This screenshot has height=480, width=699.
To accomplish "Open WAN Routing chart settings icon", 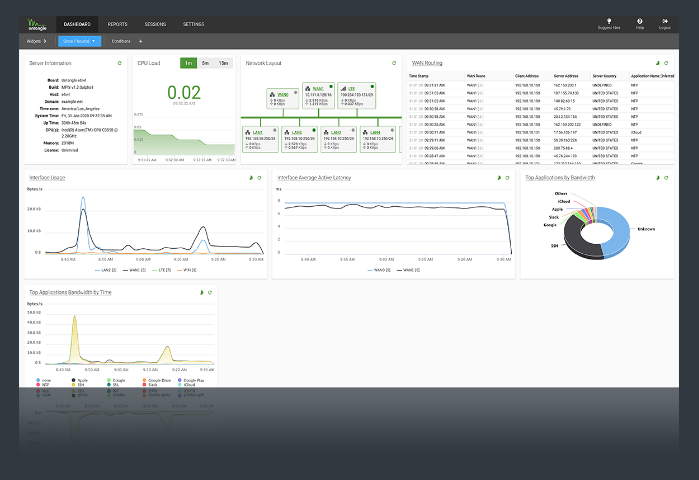I will pos(658,63).
